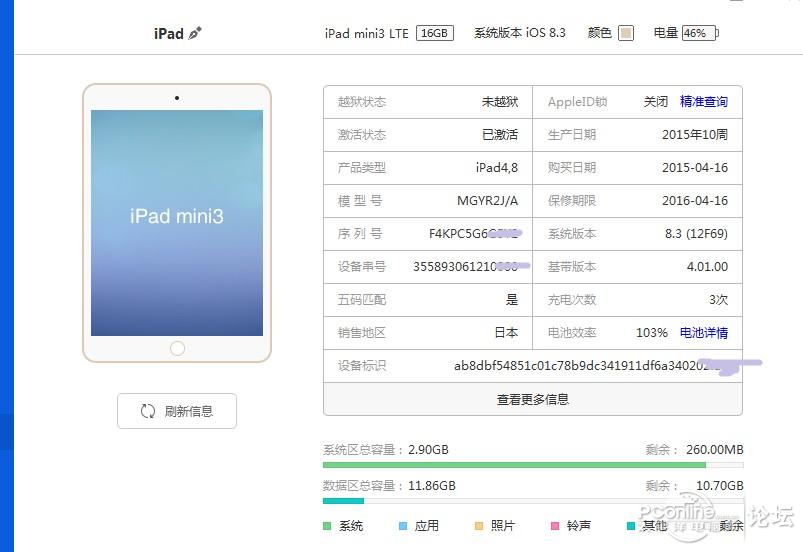Select product type value iPad4,8

tap(496, 167)
